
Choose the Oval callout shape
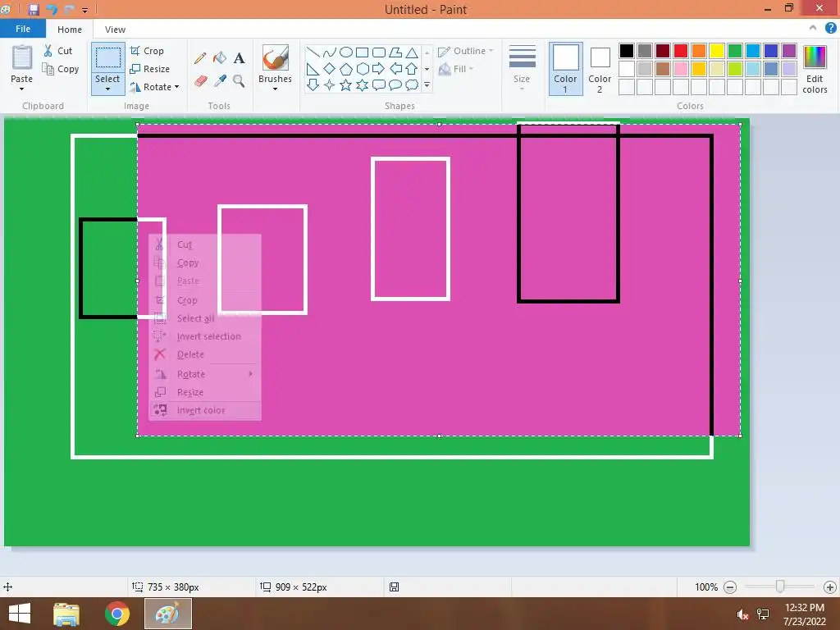click(395, 84)
